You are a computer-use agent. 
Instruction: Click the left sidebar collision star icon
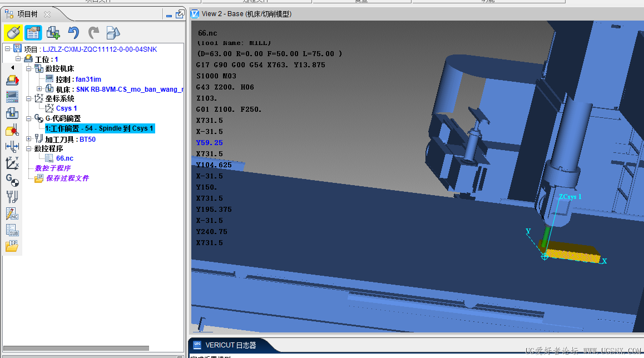[x=12, y=130]
